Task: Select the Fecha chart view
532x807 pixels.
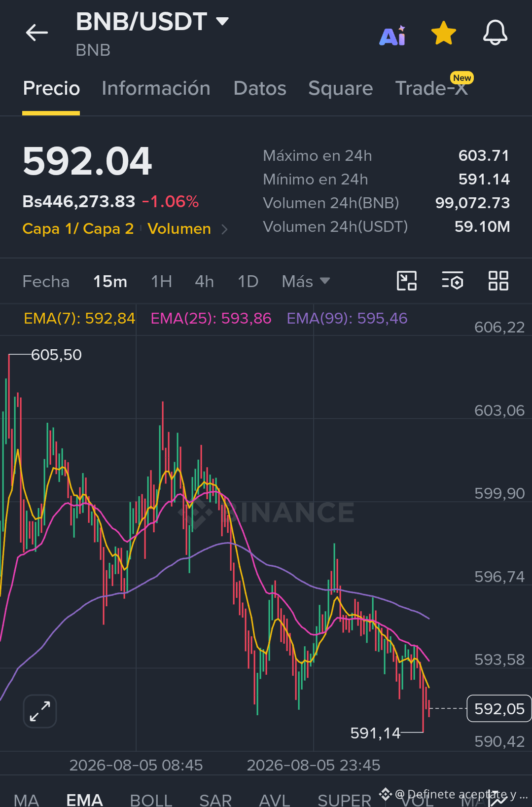Action: pos(46,282)
